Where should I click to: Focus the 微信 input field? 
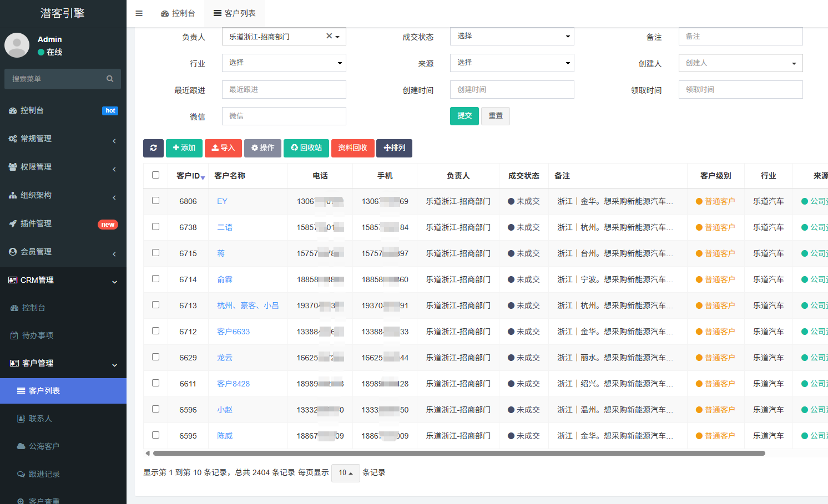284,116
